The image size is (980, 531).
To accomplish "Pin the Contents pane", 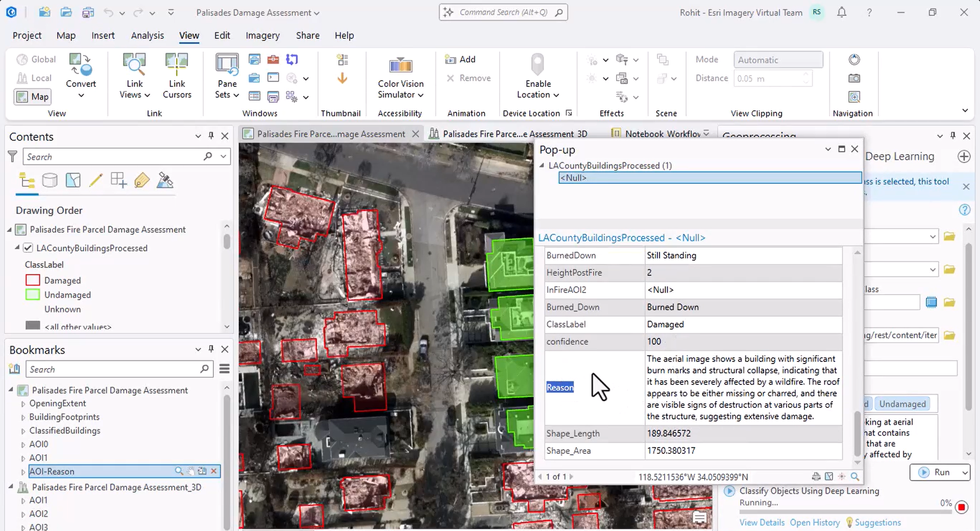I will click(x=211, y=136).
